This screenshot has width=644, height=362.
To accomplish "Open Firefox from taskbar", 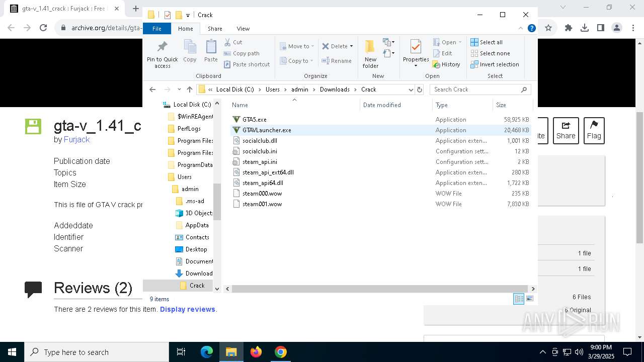I will 256,352.
